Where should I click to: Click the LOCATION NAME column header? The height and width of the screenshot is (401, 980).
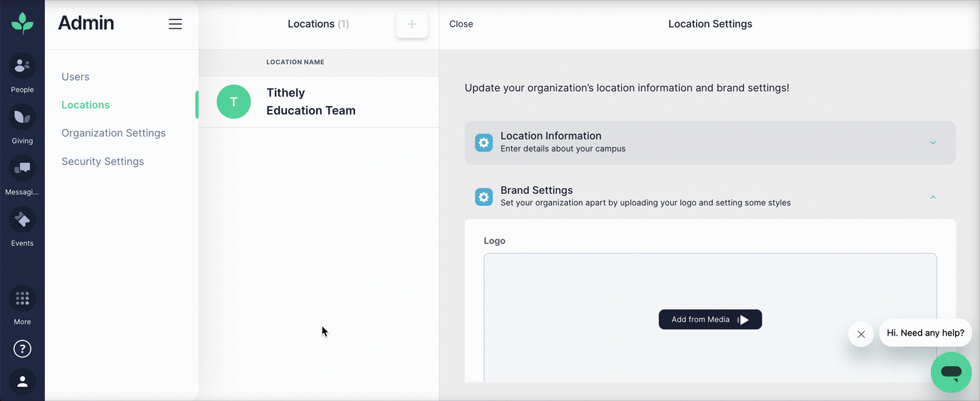pyautogui.click(x=295, y=62)
